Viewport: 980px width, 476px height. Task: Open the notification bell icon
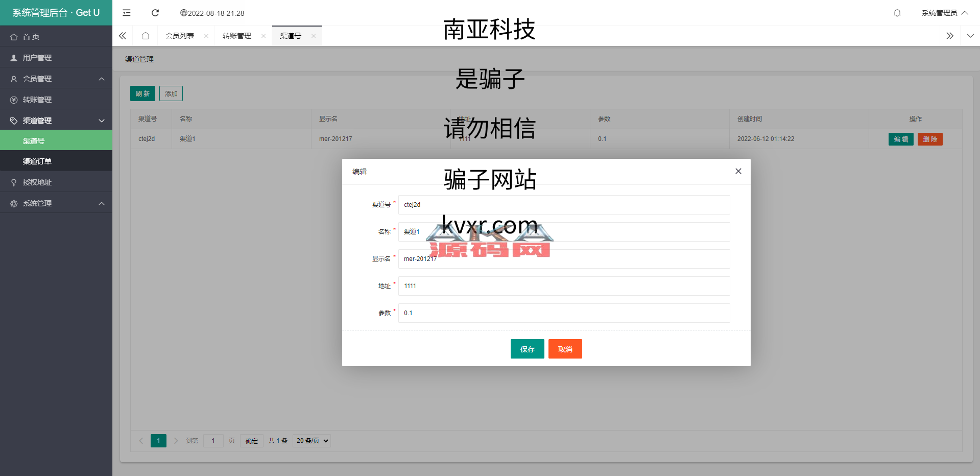897,13
